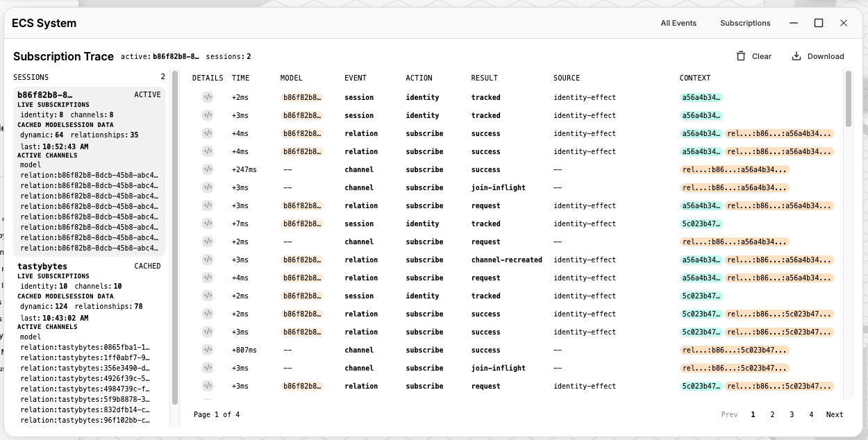The image size is (868, 440).
Task: Click the MODEL column header
Action: pos(292,78)
